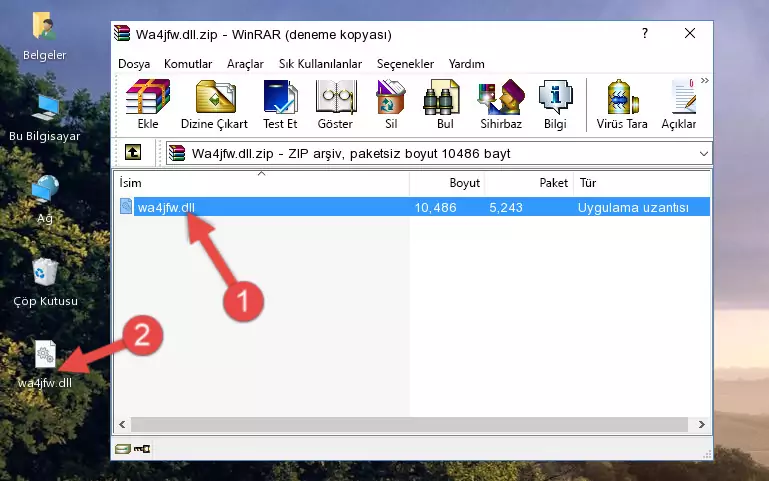Image resolution: width=769 pixels, height=481 pixels.
Task: Sort by Boyut column header
Action: tap(447, 183)
